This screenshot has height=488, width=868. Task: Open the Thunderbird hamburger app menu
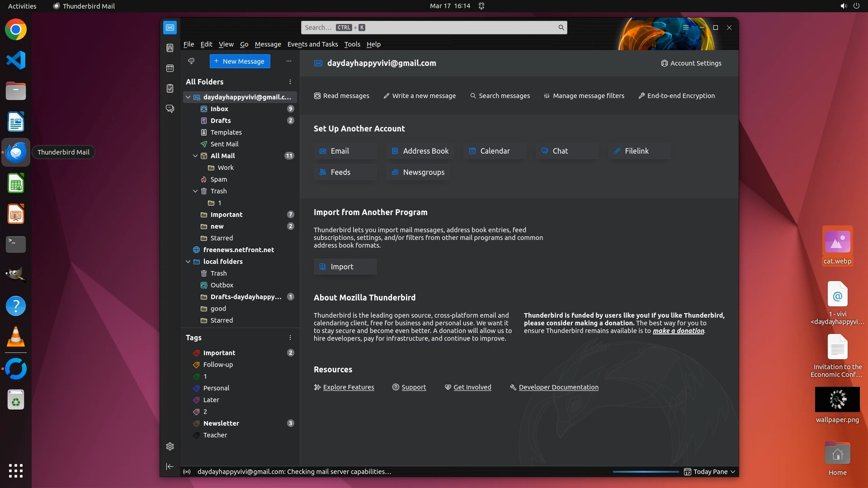(686, 28)
